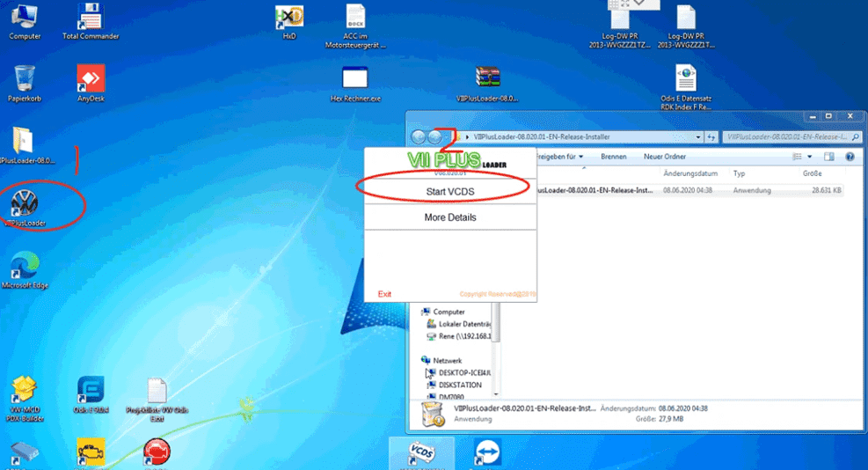This screenshot has width=868, height=470.
Task: Click the Explorer search input field
Action: (x=784, y=137)
